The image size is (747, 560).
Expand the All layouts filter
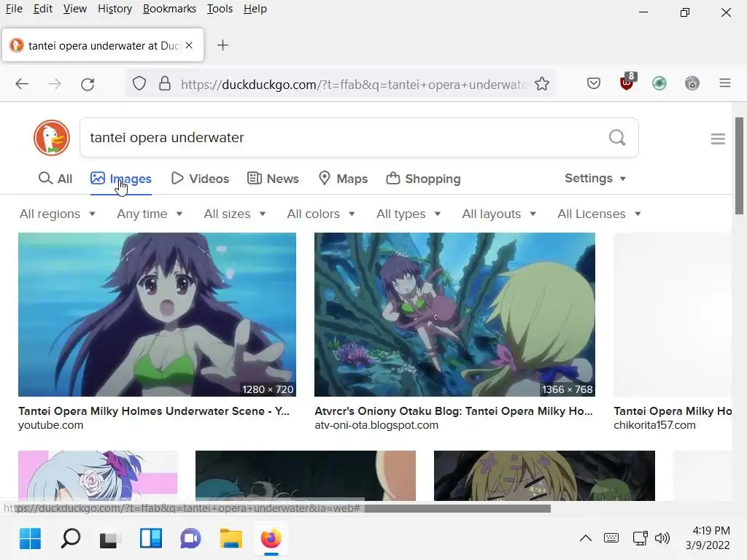499,214
